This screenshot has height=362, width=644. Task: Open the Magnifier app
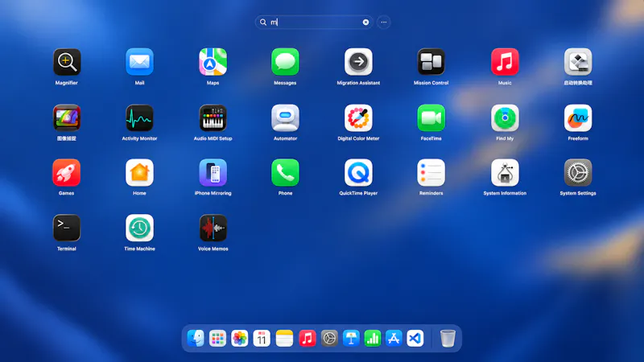pos(67,62)
